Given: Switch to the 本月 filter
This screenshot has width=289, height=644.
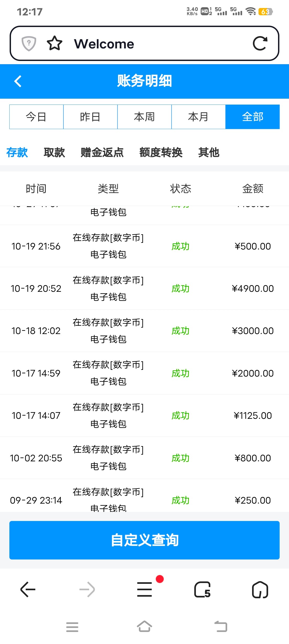Looking at the screenshot, I should pos(198,117).
